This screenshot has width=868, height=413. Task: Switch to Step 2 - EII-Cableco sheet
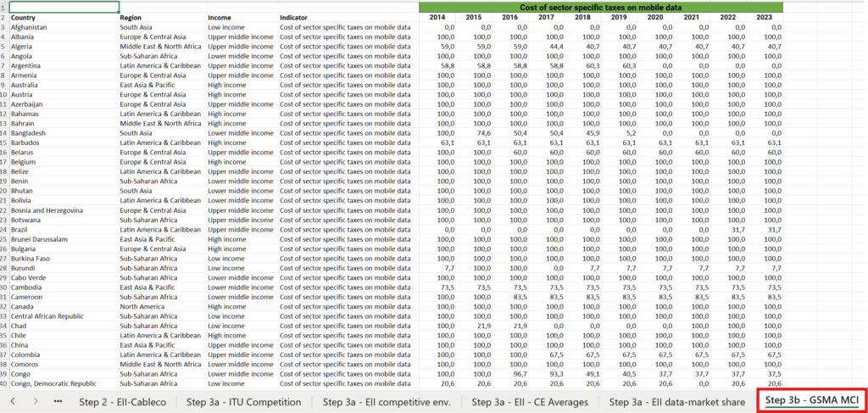(x=122, y=402)
